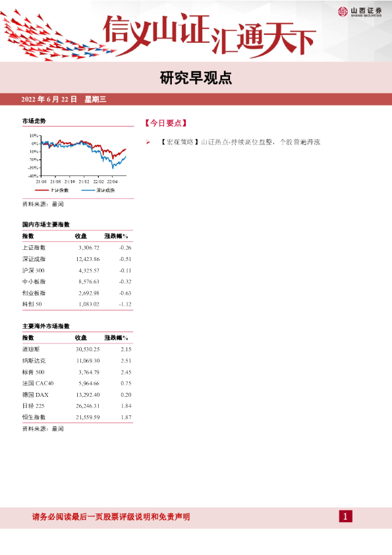
Task: Click the red page number 1 box
Action: click(x=345, y=516)
